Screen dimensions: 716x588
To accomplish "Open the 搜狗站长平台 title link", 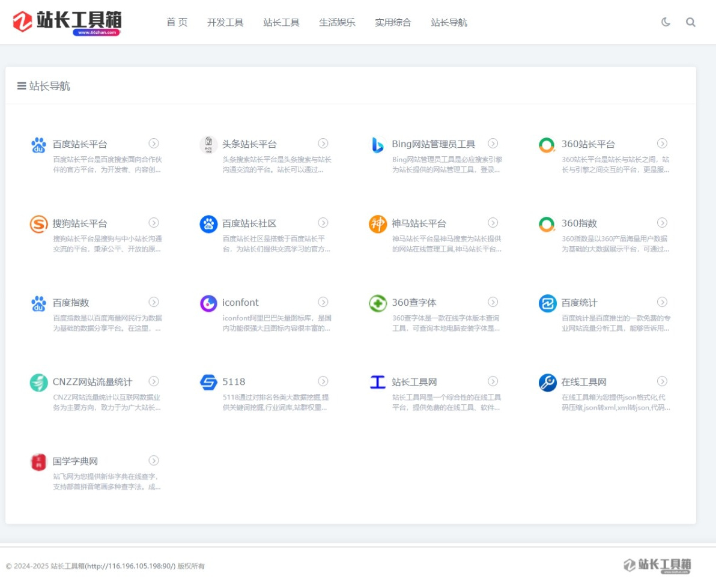I will [x=80, y=223].
